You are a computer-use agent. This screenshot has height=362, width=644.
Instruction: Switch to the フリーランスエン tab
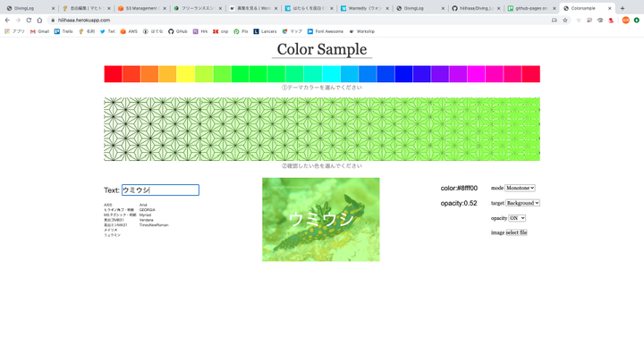[198, 8]
